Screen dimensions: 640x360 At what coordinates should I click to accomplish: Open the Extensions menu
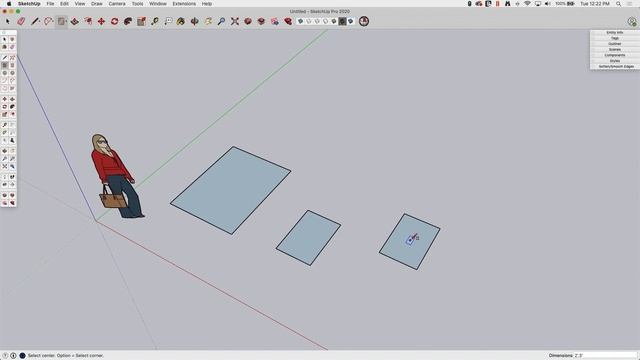(x=184, y=4)
